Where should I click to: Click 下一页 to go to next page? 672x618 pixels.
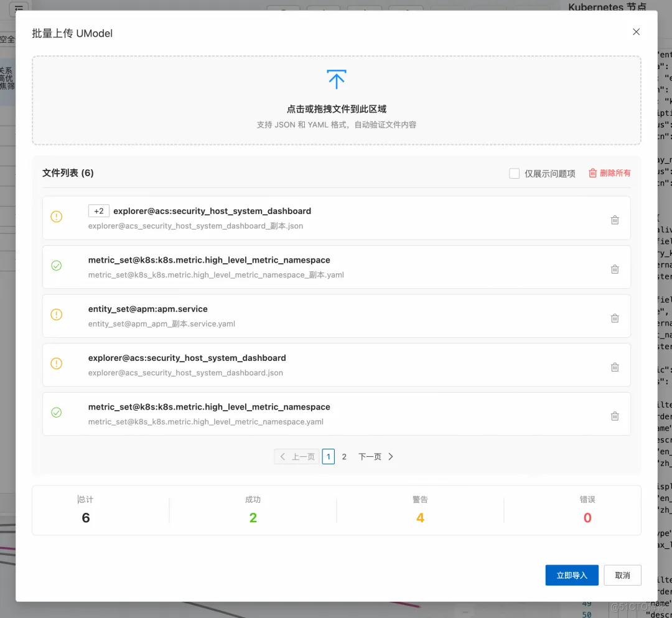370,456
